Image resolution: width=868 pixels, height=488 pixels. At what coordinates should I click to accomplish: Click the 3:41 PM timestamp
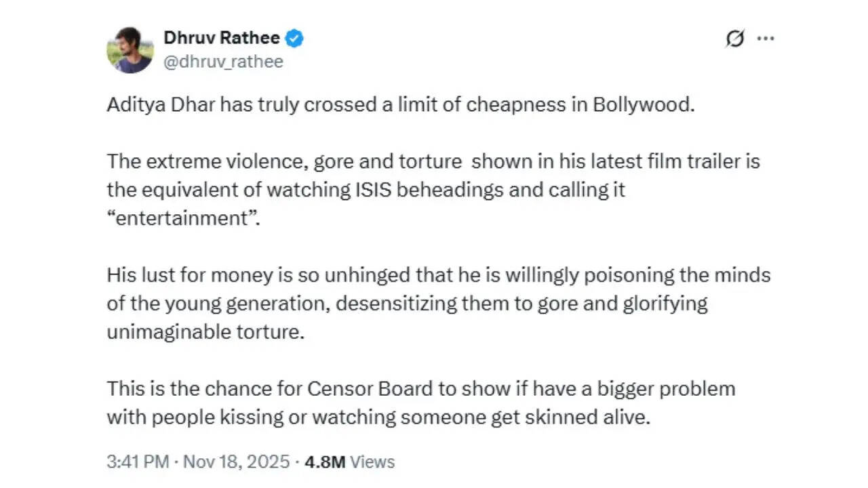click(138, 462)
